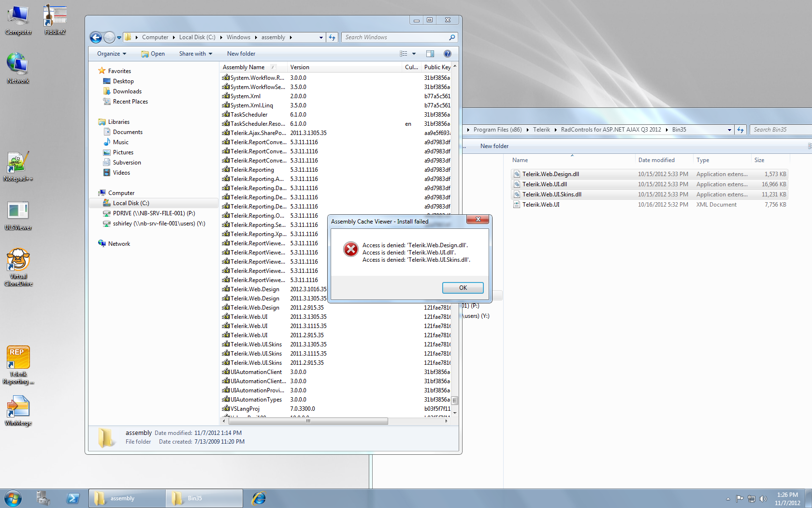This screenshot has width=812, height=508.
Task: Refresh the assembly folder address bar
Action: coord(332,37)
